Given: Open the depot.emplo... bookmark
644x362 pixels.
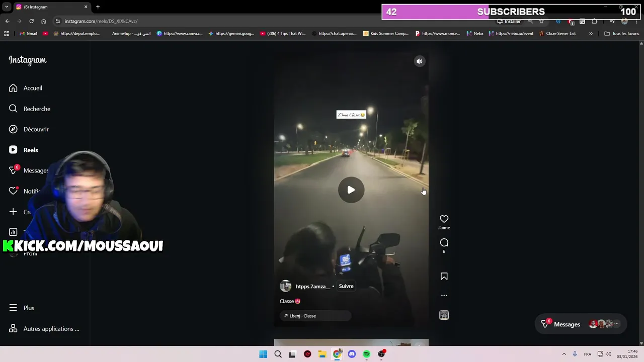Looking at the screenshot, I should click(76, 34).
